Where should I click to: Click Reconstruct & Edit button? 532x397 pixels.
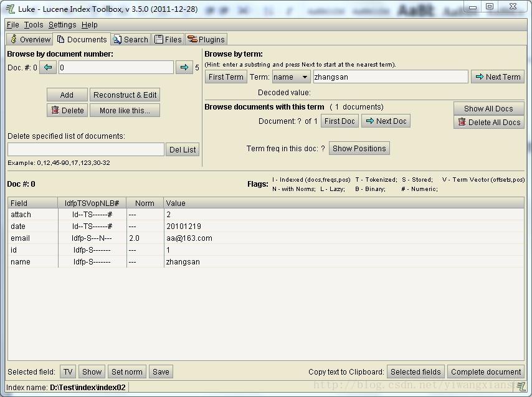click(x=125, y=95)
